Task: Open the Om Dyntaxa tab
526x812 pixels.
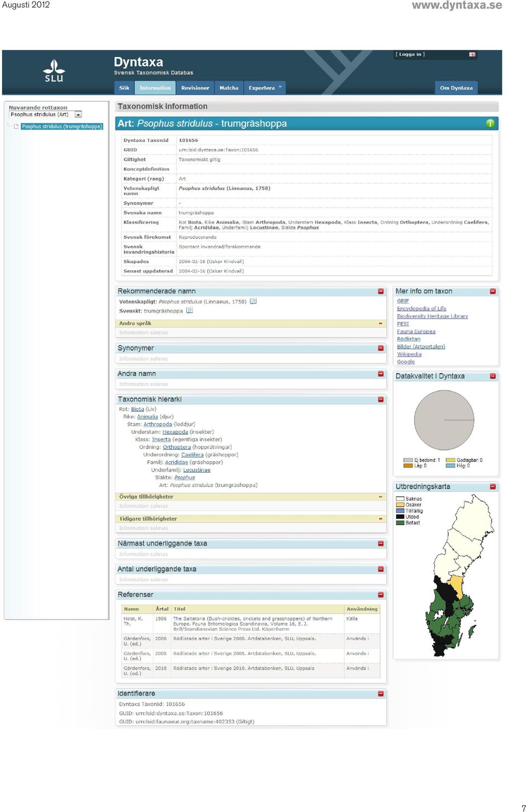Action: (x=456, y=88)
